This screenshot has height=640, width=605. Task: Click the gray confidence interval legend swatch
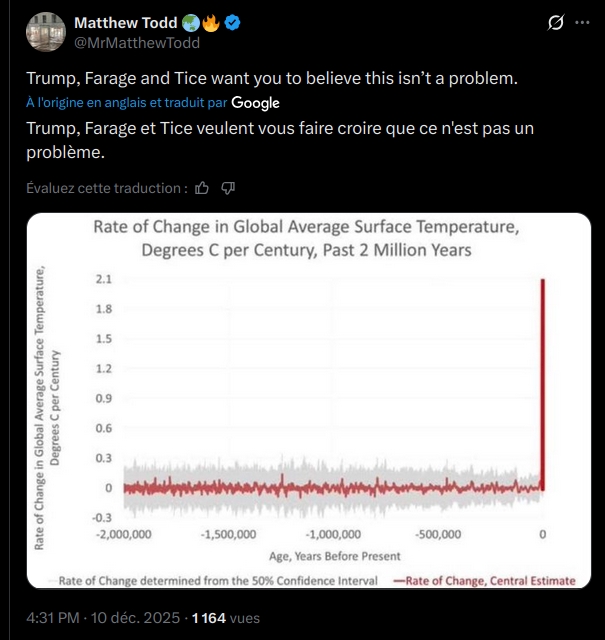pyautogui.click(x=52, y=580)
